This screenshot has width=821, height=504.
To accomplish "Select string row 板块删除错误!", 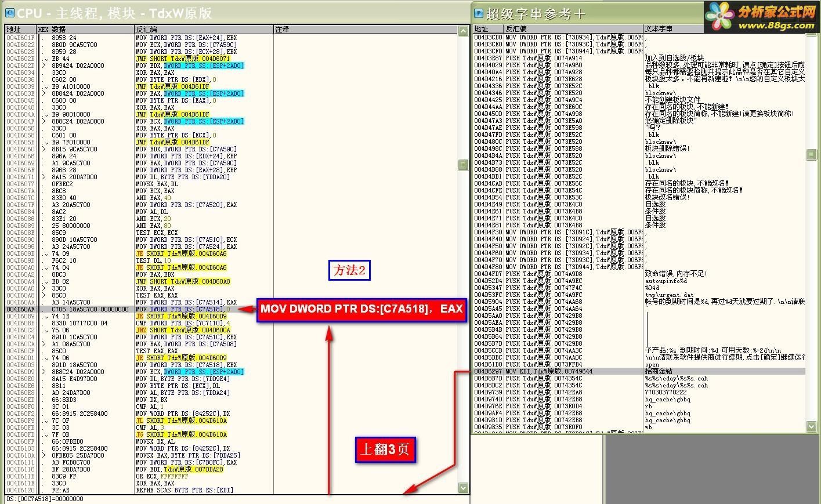I will coord(639,148).
